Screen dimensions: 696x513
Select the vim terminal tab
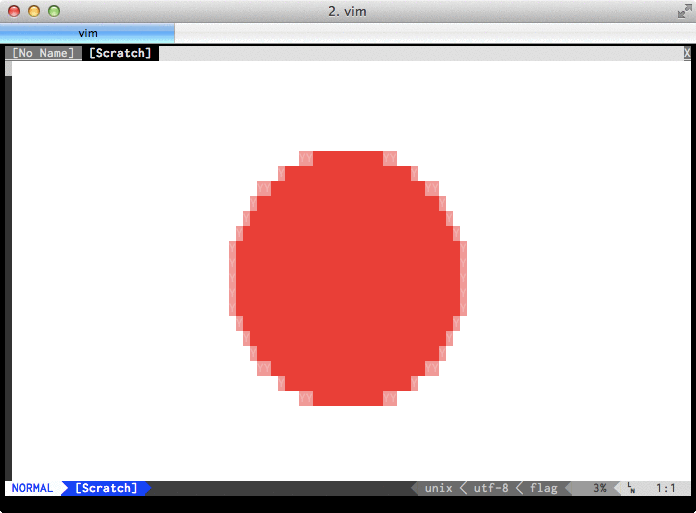pos(87,33)
